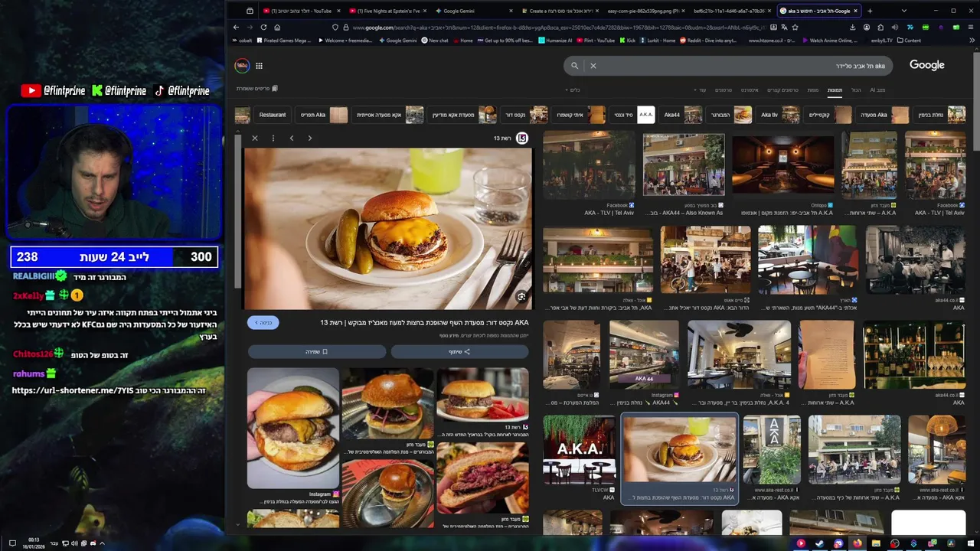Reload the current Google page
Image resolution: width=980 pixels, height=551 pixels.
pos(263,27)
